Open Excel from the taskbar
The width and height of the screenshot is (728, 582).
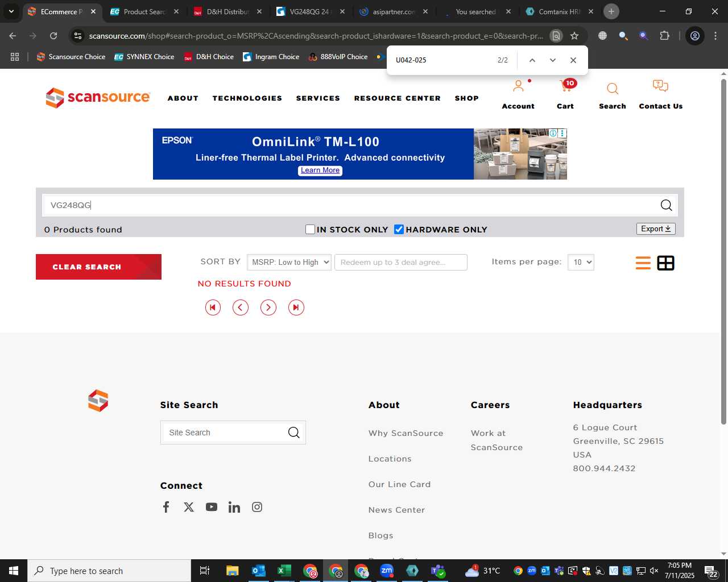pos(284,571)
